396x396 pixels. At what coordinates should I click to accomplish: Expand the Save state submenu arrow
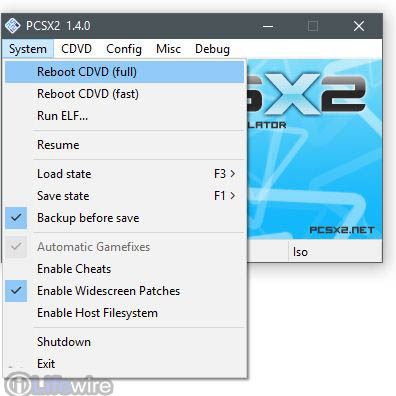click(x=233, y=196)
